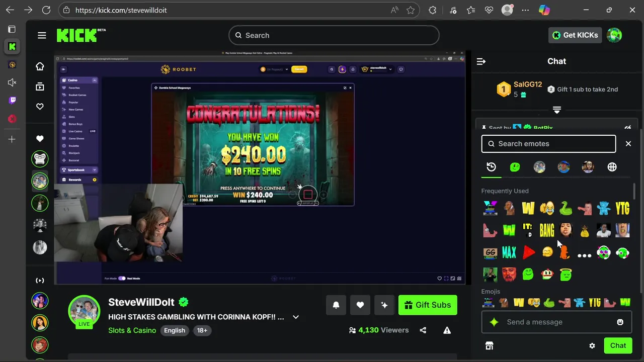Open the Home sidebar icon
This screenshot has height=362, width=644.
40,66
